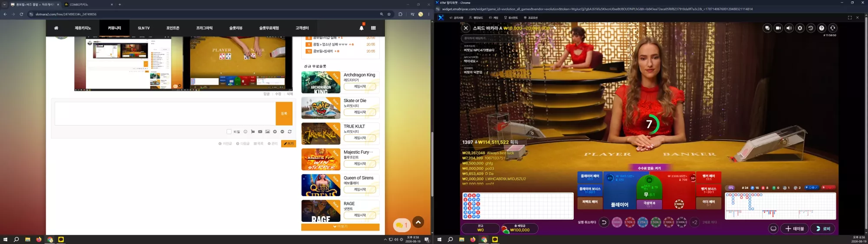868x244 pixels.
Task: Open the notification bell in the site header
Action: [362, 28]
